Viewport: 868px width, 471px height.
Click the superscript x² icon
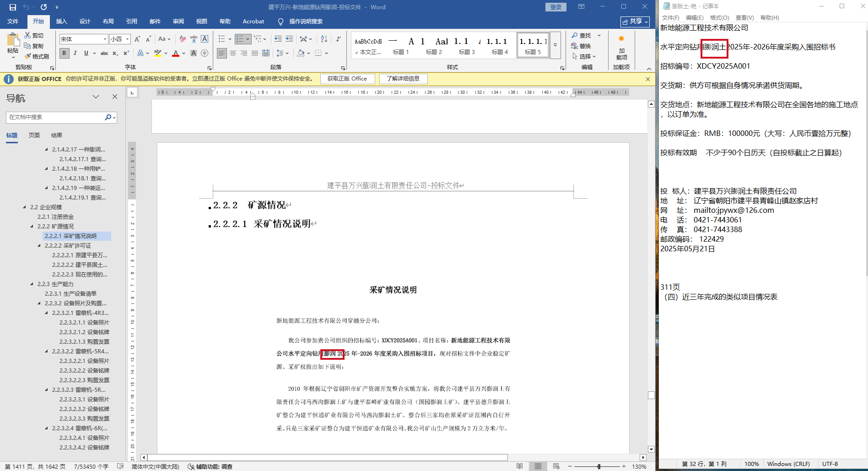(x=126, y=53)
